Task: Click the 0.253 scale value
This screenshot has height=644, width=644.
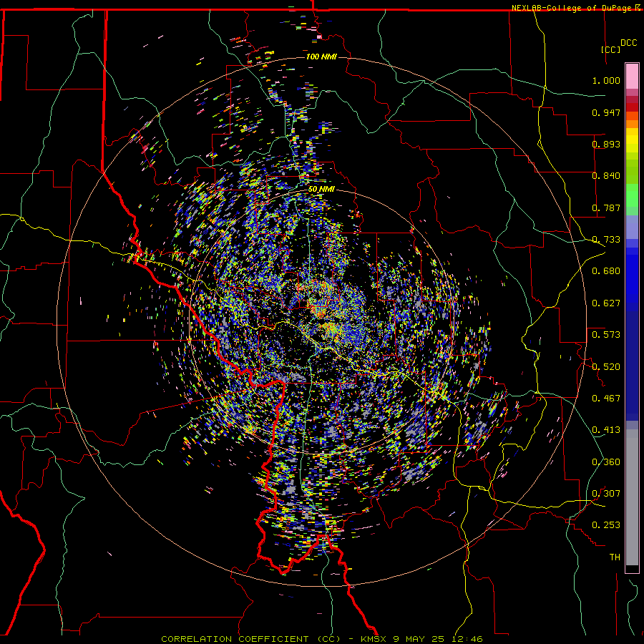Action: pos(606,525)
